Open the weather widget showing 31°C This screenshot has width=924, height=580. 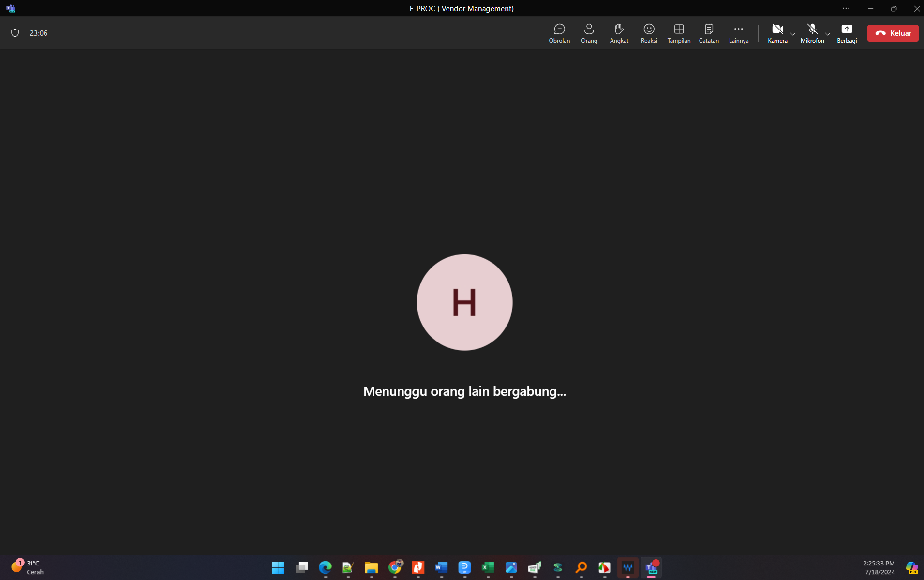(28, 567)
